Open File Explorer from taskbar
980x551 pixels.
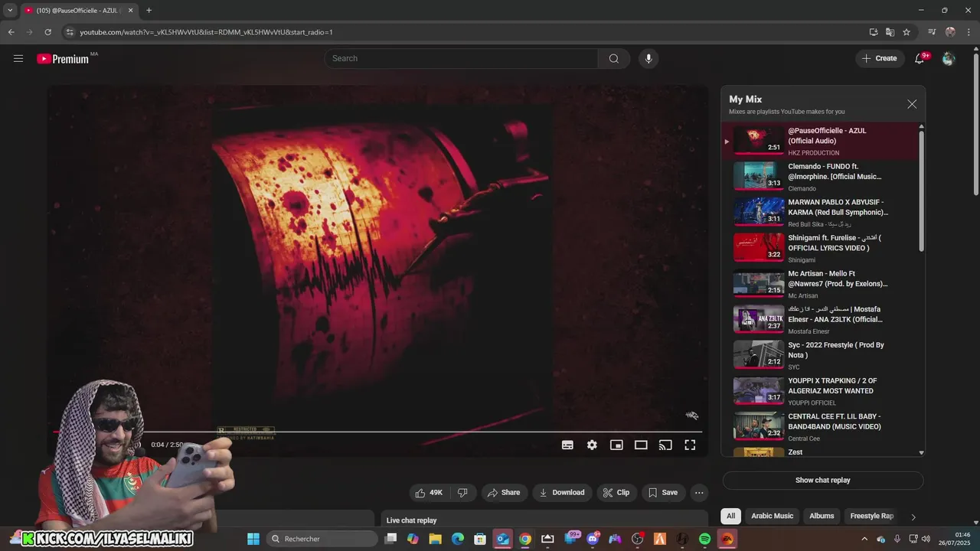pyautogui.click(x=436, y=539)
